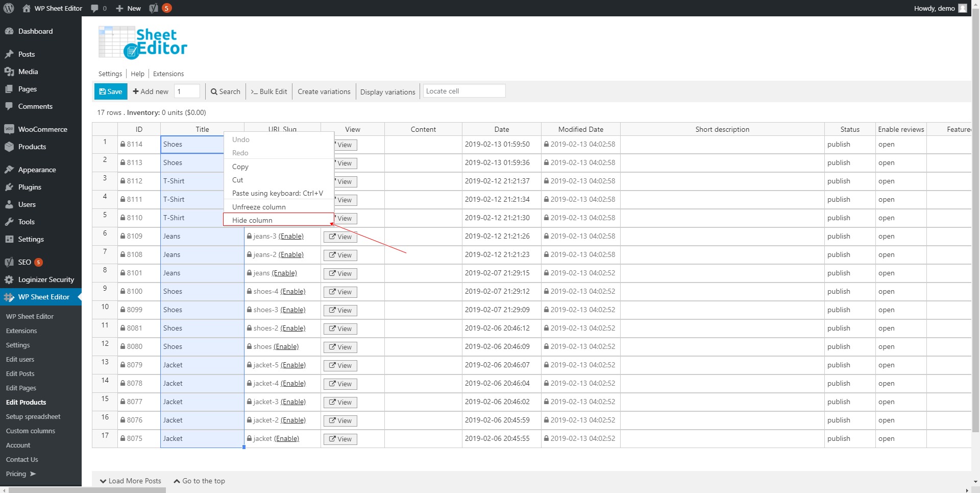Enable the jeans-3 URL slug
This screenshot has height=493, width=980.
click(291, 236)
